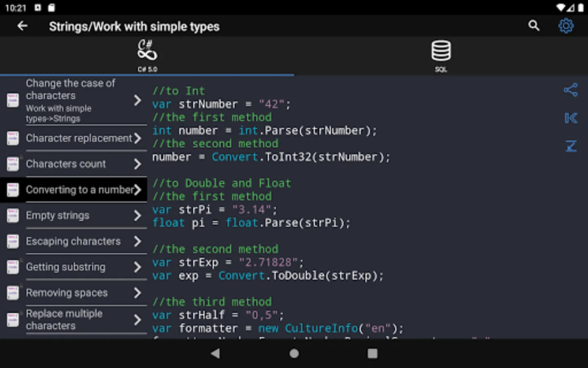Click the 'var exp = Convert.ToDouble(strExp);' line
The image size is (588, 368).
(268, 276)
